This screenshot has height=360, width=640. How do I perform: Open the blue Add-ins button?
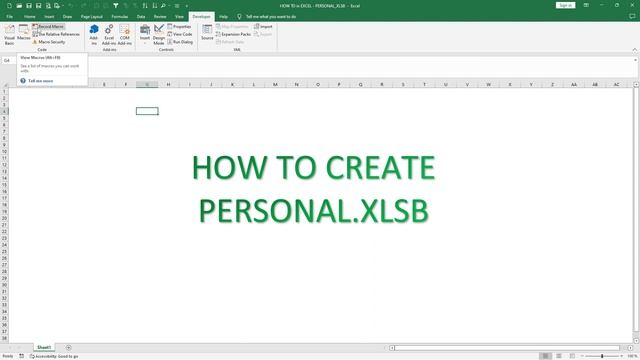coord(94,35)
